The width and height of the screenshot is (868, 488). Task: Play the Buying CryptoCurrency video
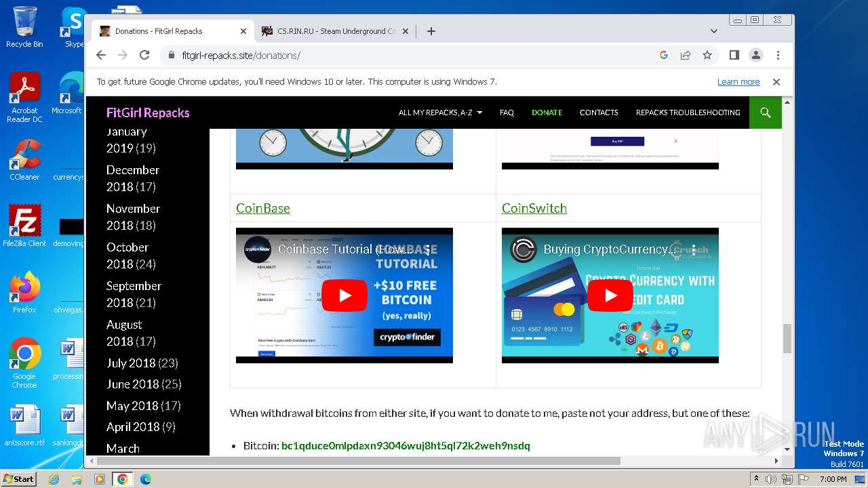pyautogui.click(x=610, y=296)
